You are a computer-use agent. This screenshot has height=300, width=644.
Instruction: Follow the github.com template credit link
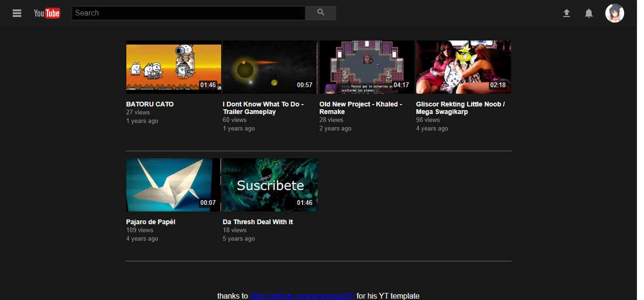click(302, 296)
